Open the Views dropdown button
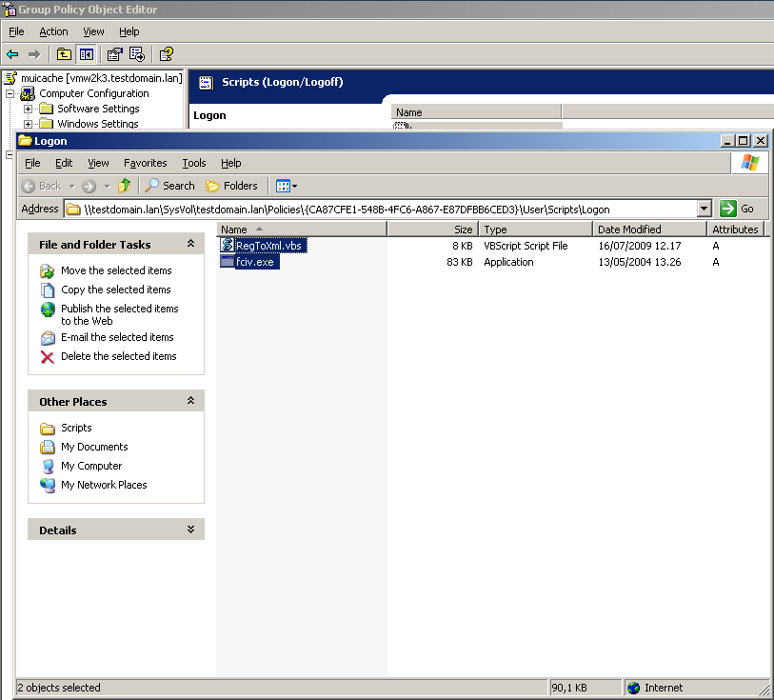 pyautogui.click(x=287, y=186)
